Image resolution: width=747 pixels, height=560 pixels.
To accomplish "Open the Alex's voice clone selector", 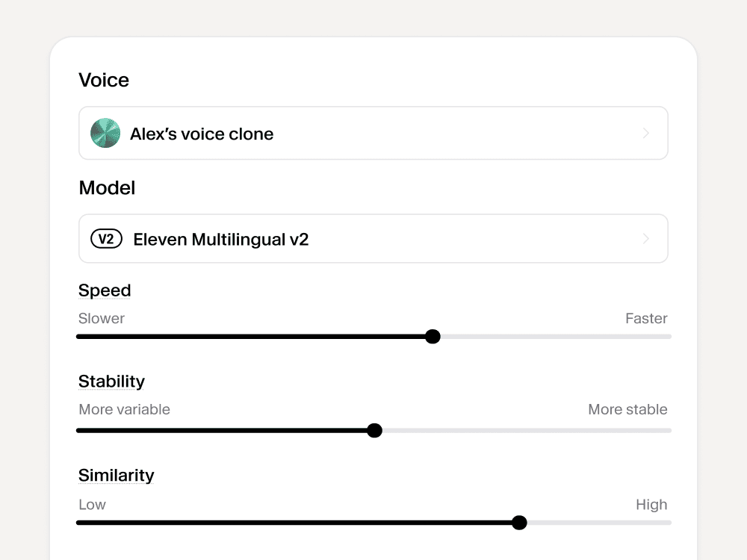I will click(x=373, y=133).
